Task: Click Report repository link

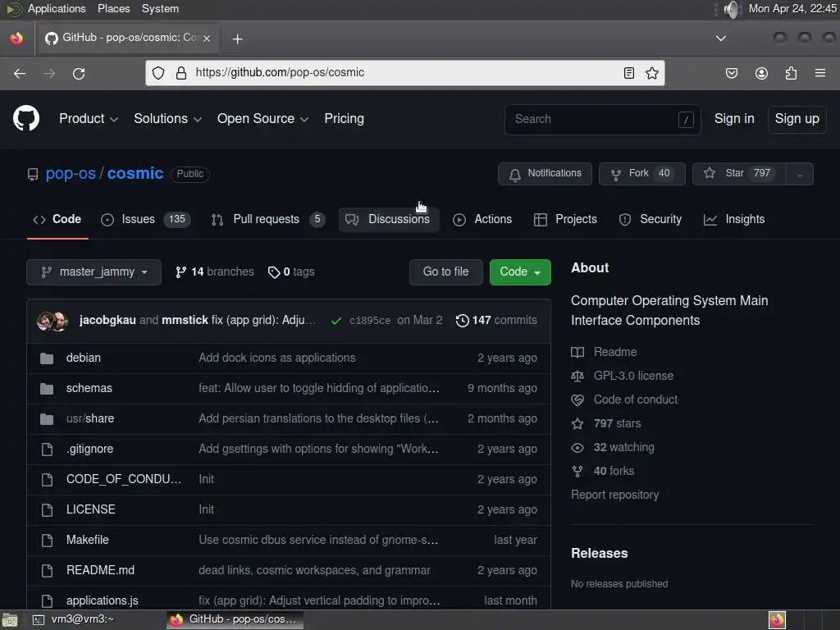Action: (614, 495)
